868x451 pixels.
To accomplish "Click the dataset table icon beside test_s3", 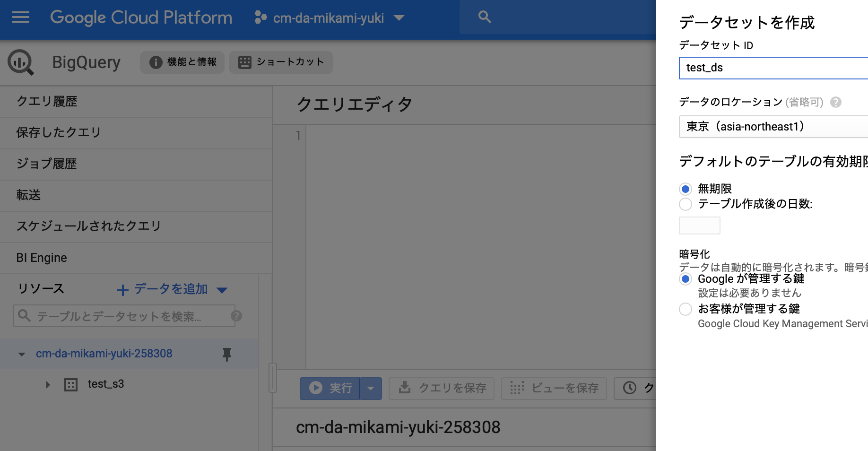I will 70,384.
